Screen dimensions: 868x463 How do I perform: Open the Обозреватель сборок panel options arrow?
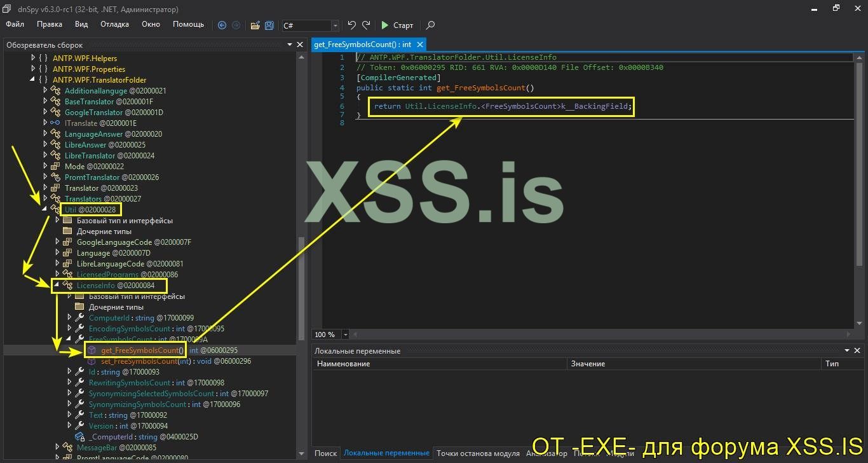[x=289, y=45]
